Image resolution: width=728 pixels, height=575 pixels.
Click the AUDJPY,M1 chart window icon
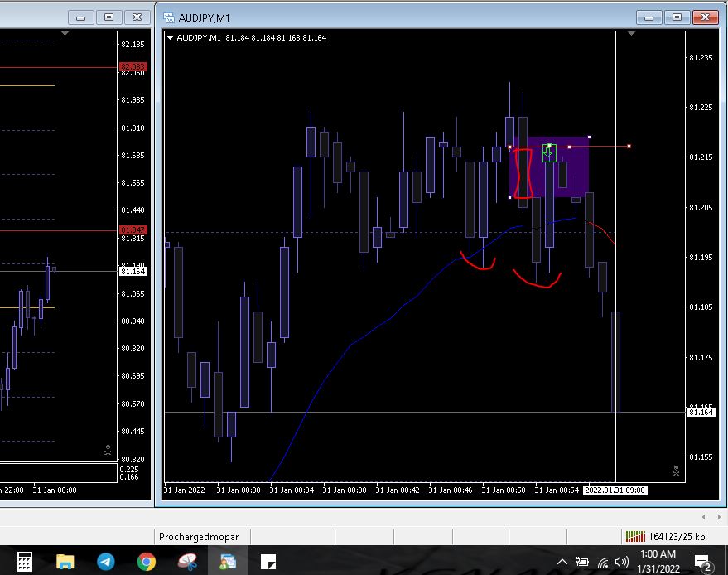coord(168,17)
